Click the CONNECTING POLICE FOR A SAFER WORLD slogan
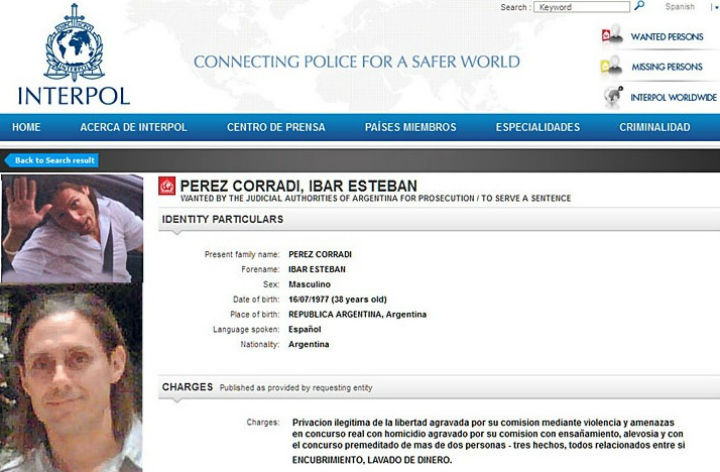720x472 pixels. [x=357, y=62]
